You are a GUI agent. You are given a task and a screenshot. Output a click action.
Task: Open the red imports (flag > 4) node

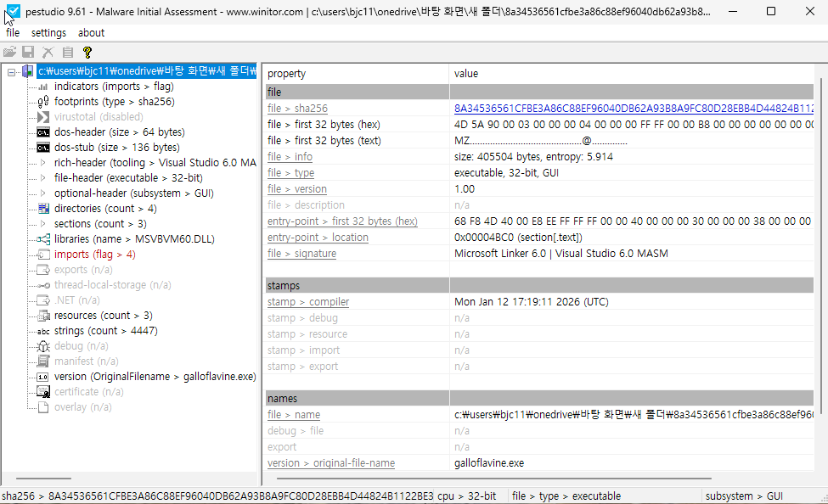tap(94, 255)
